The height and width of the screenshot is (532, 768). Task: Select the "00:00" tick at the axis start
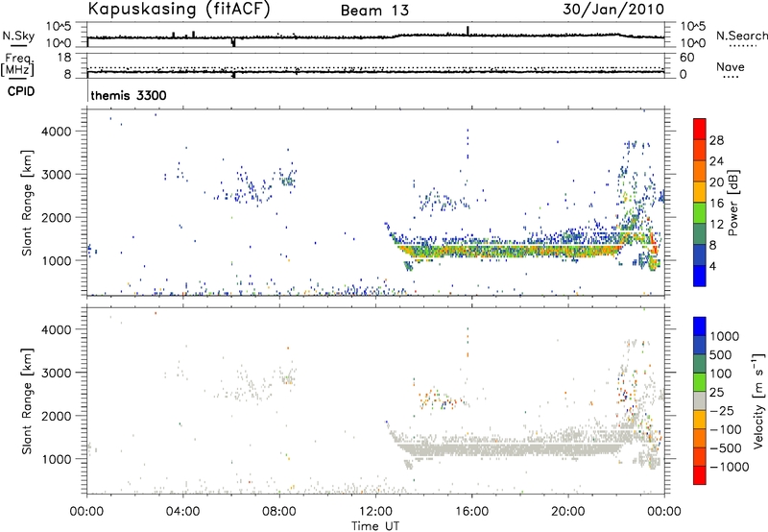[86, 512]
